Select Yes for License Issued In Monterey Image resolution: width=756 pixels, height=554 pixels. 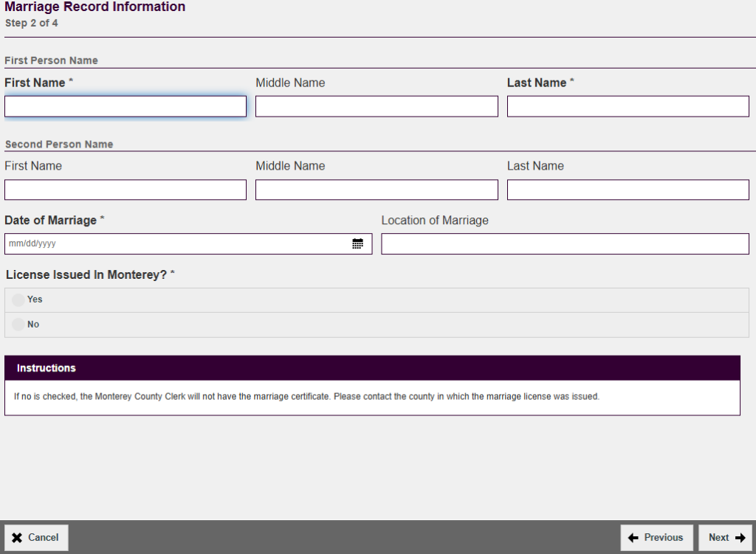(x=18, y=300)
